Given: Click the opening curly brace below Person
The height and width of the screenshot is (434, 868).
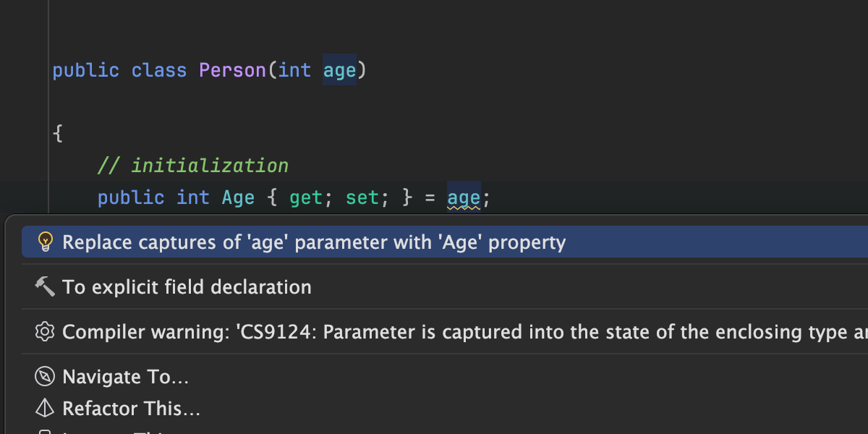Looking at the screenshot, I should [58, 134].
